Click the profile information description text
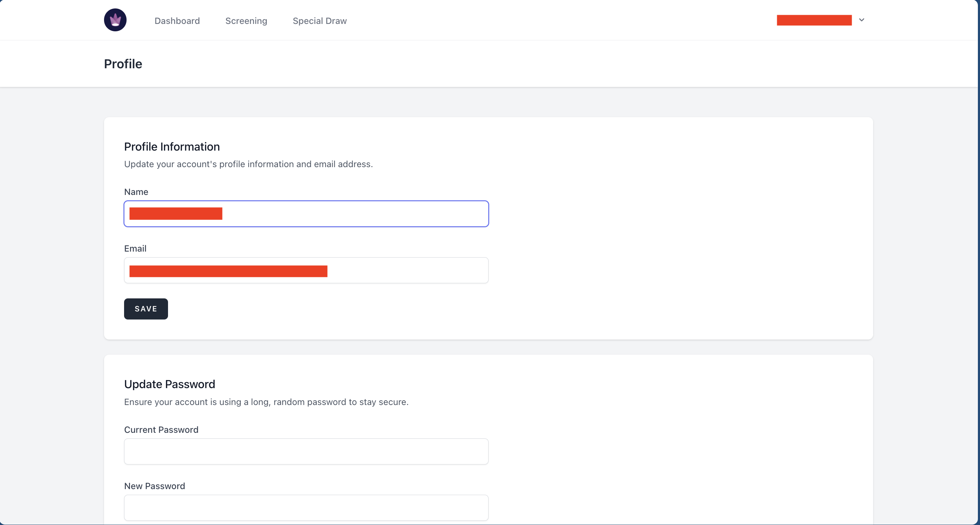This screenshot has height=525, width=980. 248,164
